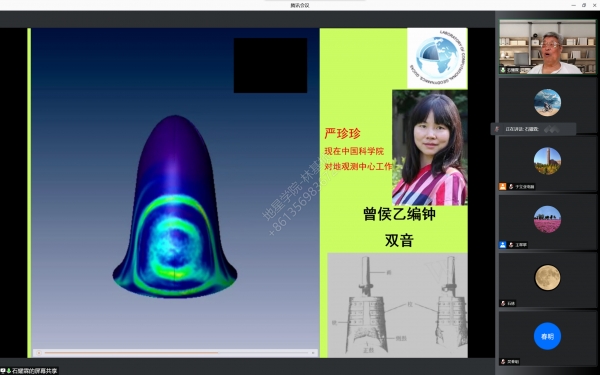Click the video play button below bell
Screen dimensions: 600x375
pyautogui.click(x=39, y=353)
